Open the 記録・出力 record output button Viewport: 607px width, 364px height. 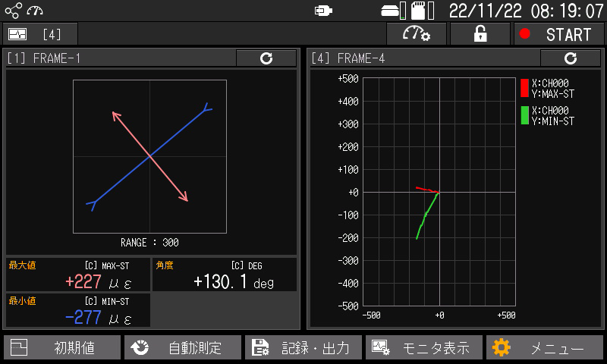click(x=303, y=347)
